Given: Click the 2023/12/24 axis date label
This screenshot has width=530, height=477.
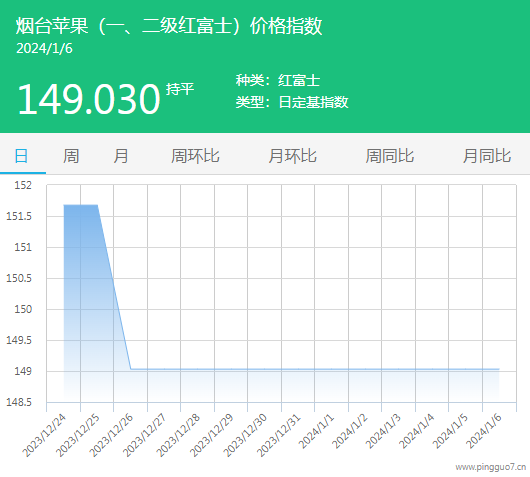Looking at the screenshot, I should [x=44, y=435].
